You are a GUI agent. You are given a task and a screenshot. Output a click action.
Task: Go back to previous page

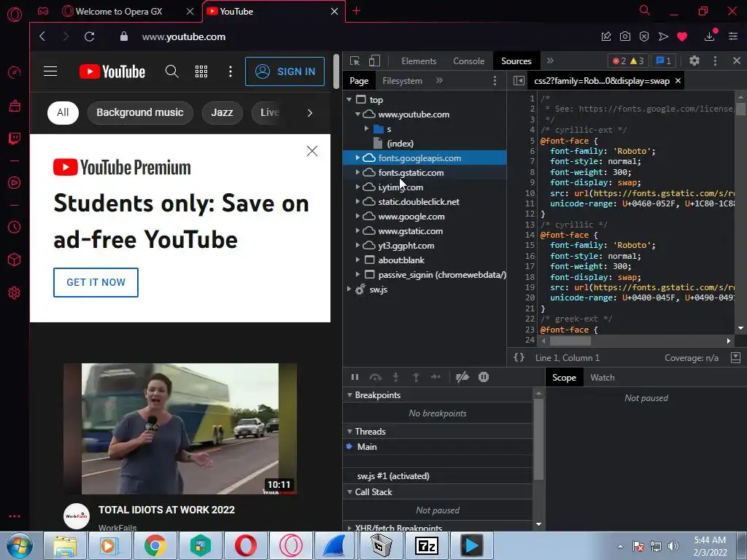pyautogui.click(x=42, y=36)
